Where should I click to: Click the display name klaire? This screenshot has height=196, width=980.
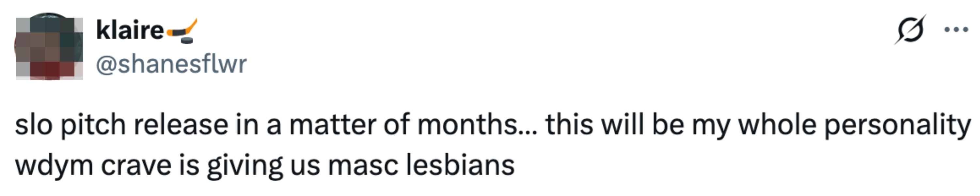[130, 30]
